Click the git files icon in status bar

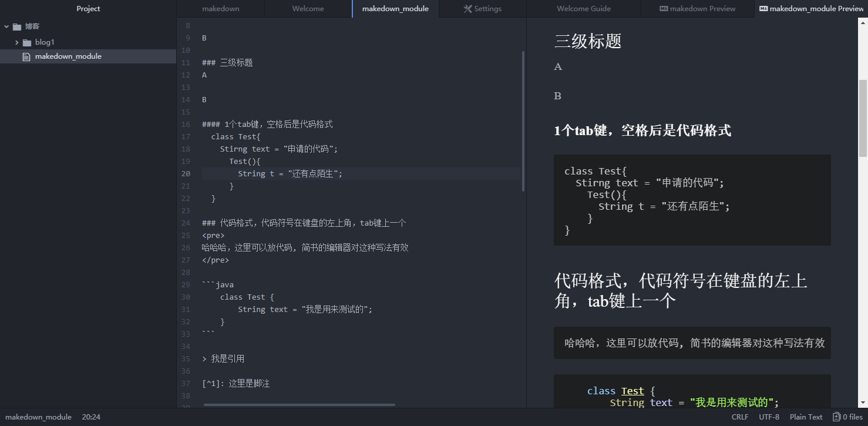click(x=836, y=417)
